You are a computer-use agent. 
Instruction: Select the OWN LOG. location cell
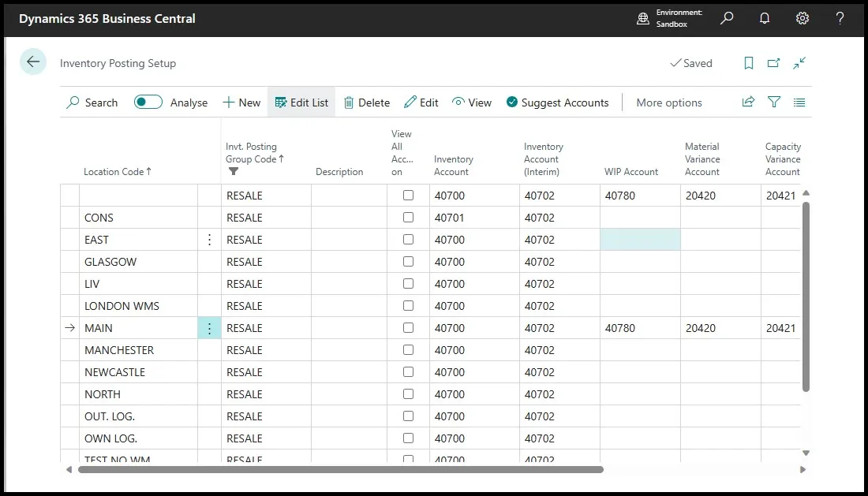click(138, 438)
